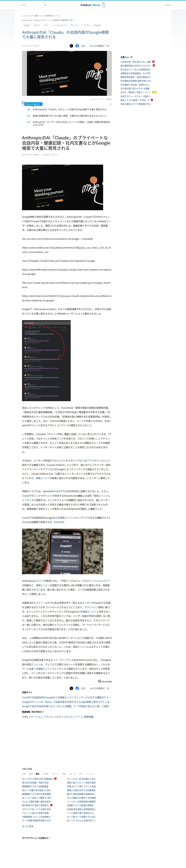Open sidebar story 松潤プロデュースグループ誕生へ
The width and height of the screenshot is (186, 868).
click(x=136, y=96)
